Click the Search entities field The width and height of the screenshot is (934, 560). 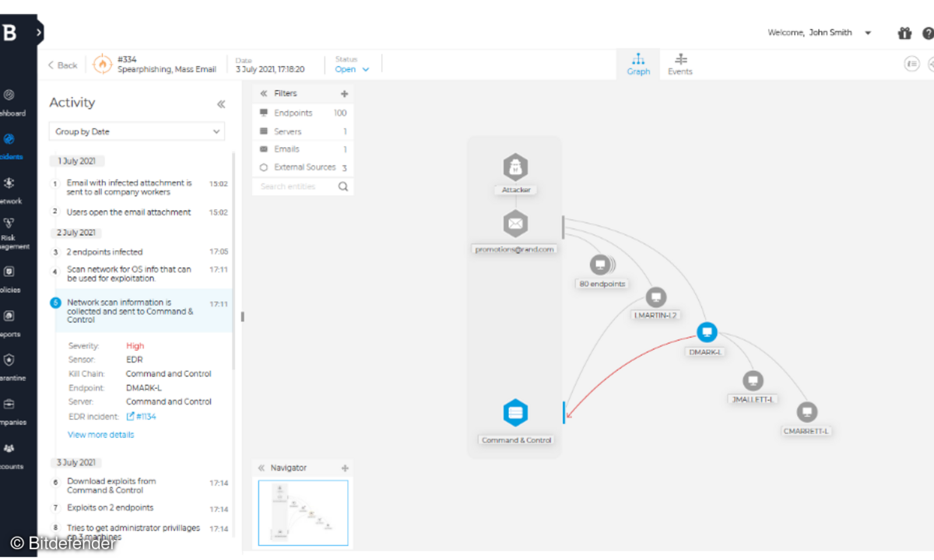pos(296,187)
